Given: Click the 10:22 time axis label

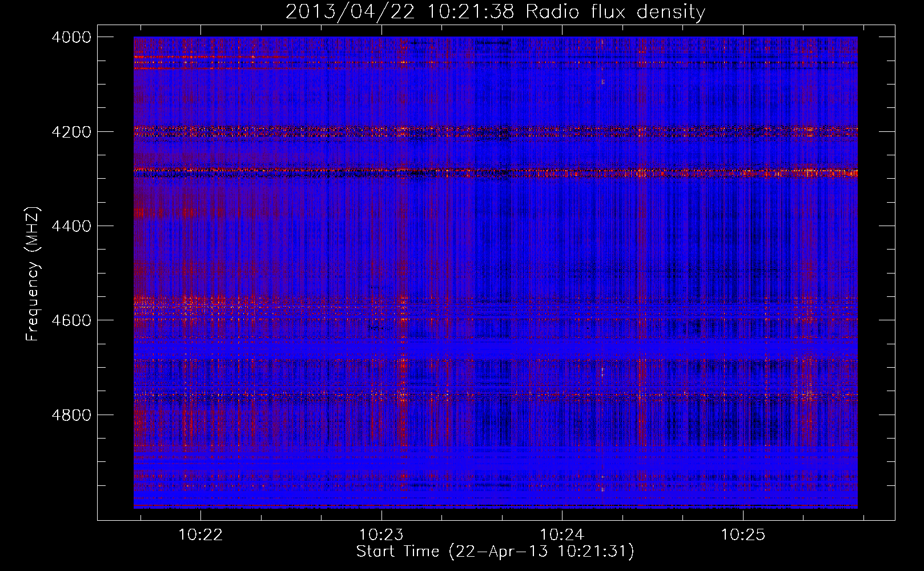Looking at the screenshot, I should tap(200, 534).
